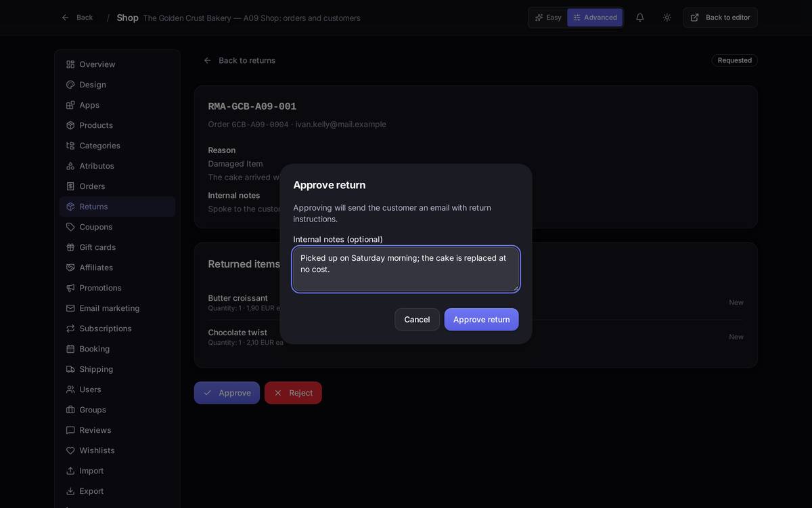Click the red Reject button

(293, 393)
